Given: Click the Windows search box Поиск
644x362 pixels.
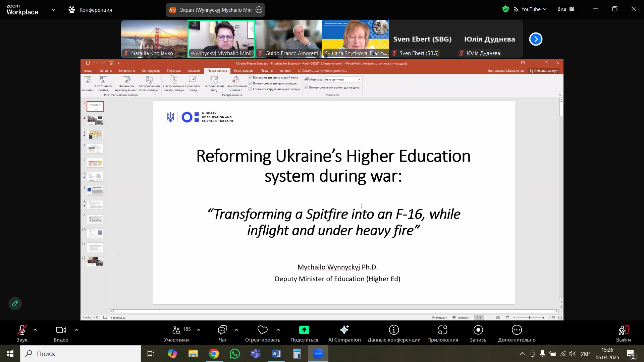Looking at the screenshot, I should coord(80,354).
